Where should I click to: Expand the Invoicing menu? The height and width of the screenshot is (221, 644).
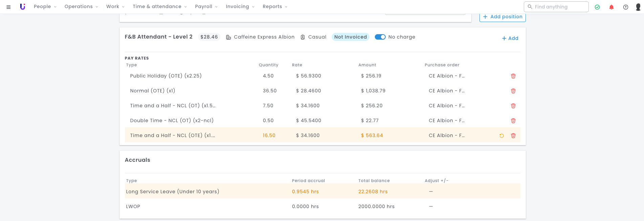240,6
